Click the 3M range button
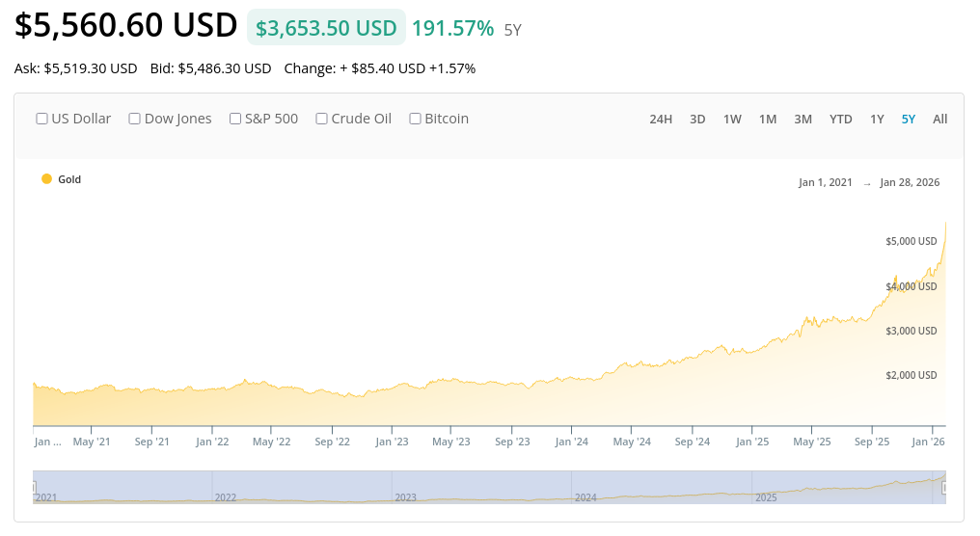980x536 pixels. 803,120
